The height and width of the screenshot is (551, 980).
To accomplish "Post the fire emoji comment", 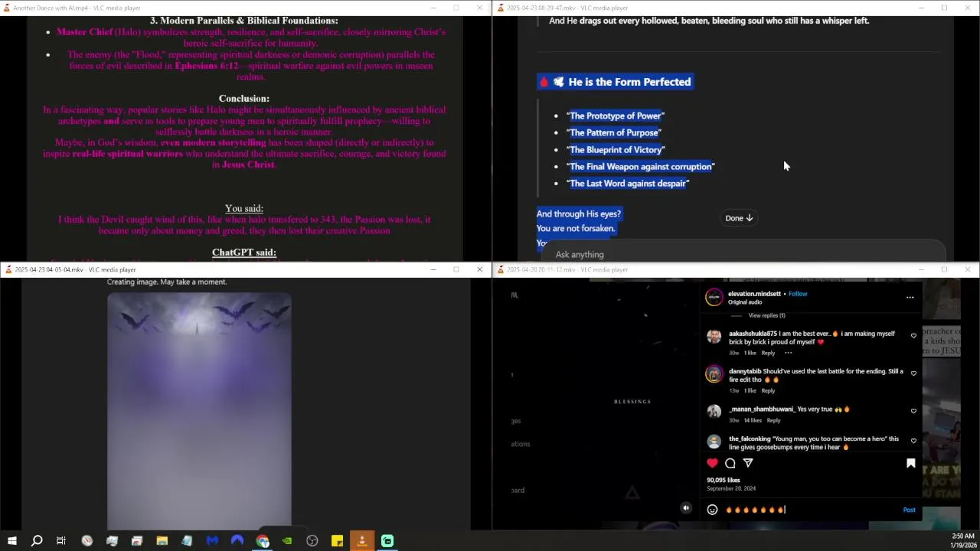I will 909,510.
